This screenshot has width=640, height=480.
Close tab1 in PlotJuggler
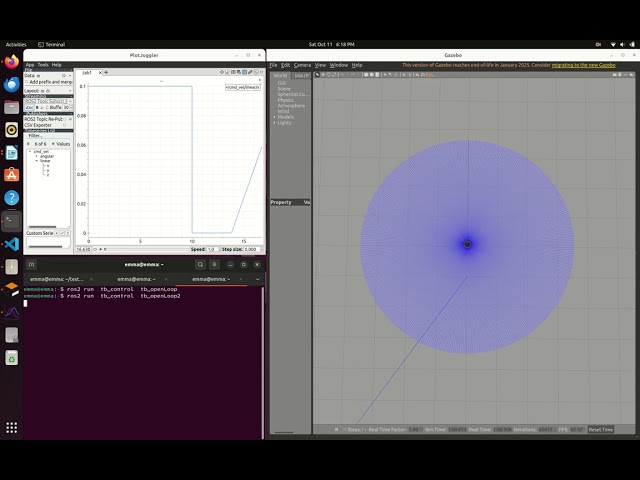(x=100, y=73)
